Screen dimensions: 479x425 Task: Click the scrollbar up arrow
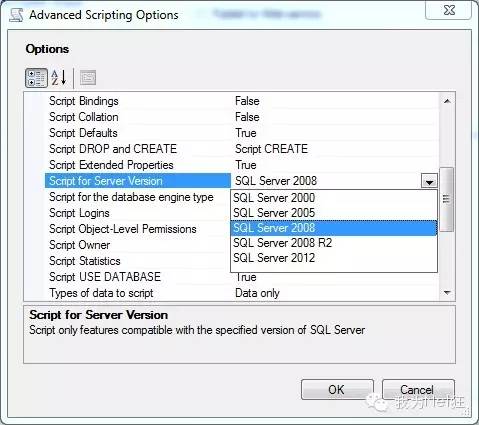click(x=447, y=101)
